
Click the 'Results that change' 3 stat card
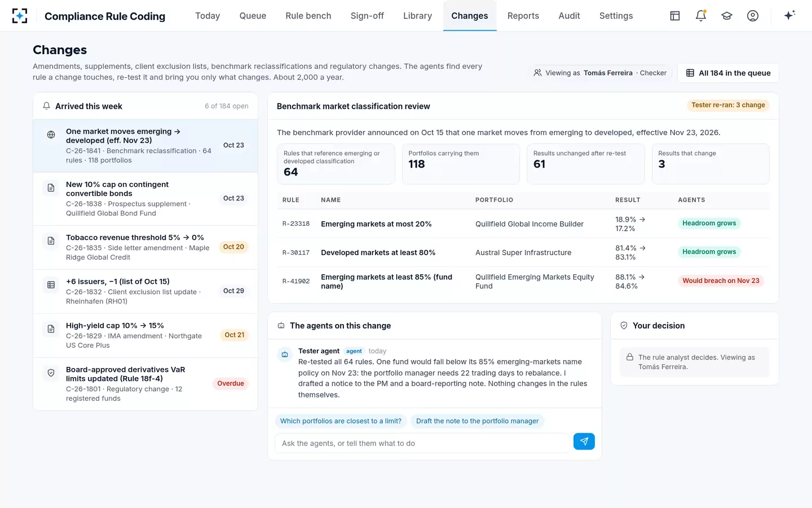pos(710,164)
